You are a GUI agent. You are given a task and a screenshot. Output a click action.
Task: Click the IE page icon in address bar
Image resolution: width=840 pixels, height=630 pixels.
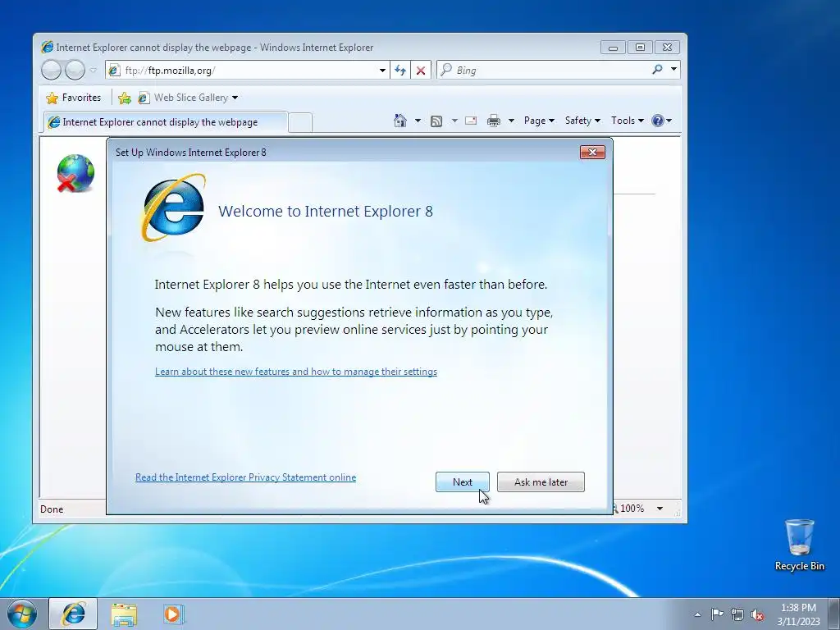pos(114,71)
